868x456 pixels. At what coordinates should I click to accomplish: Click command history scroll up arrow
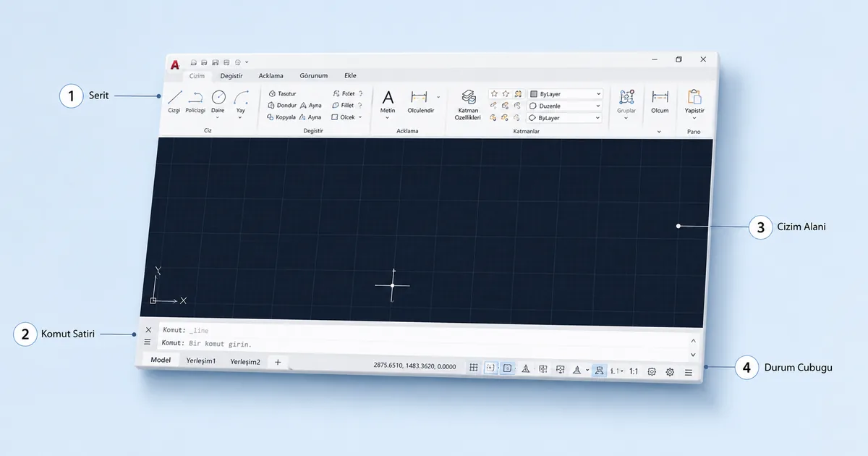click(693, 341)
